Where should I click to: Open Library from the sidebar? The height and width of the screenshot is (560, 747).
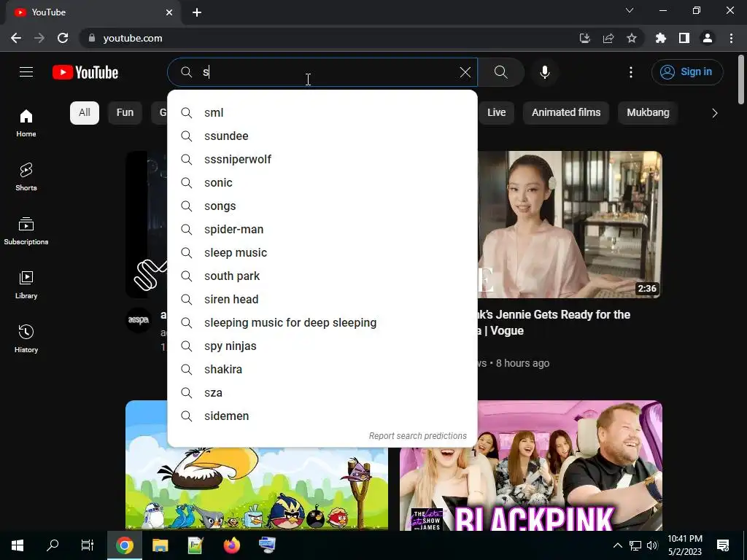click(x=26, y=284)
